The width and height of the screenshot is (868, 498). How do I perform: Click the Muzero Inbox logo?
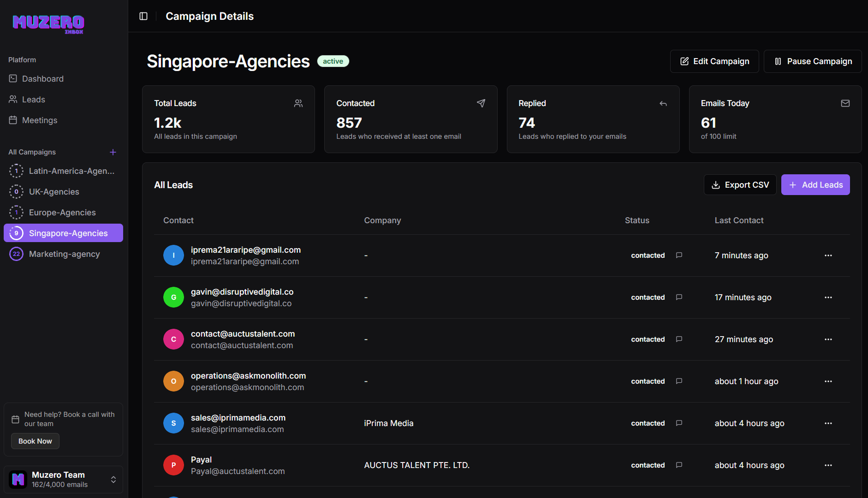(x=48, y=23)
